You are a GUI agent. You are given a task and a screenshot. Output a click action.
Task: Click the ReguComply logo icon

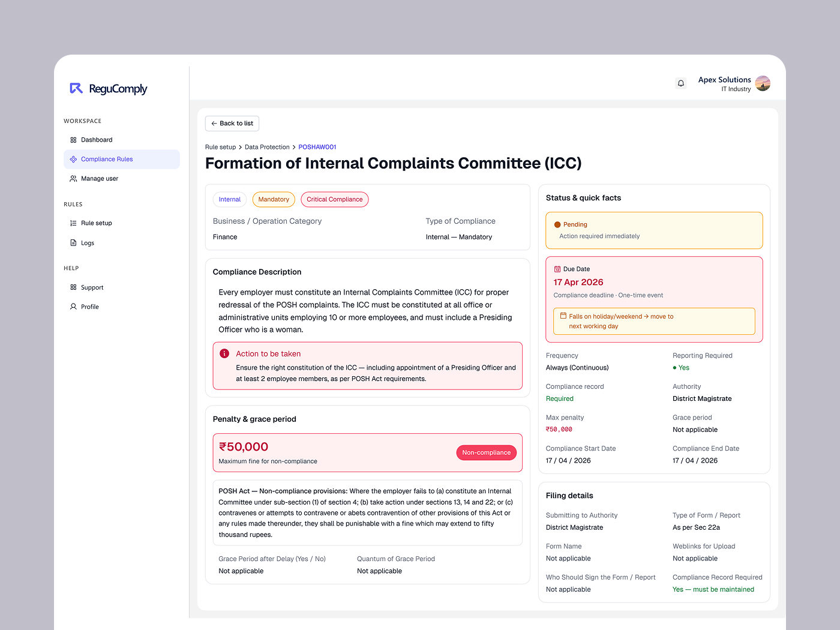point(76,88)
